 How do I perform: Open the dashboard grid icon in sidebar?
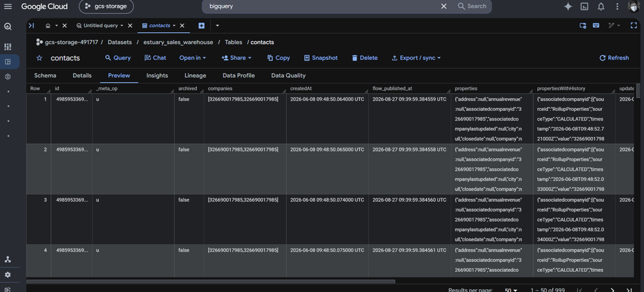8,47
